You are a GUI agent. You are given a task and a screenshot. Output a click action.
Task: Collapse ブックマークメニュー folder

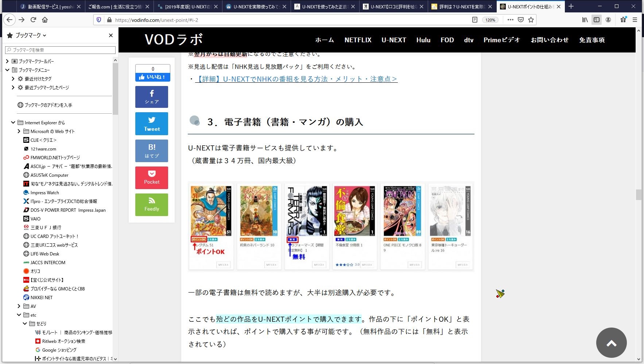(7, 70)
